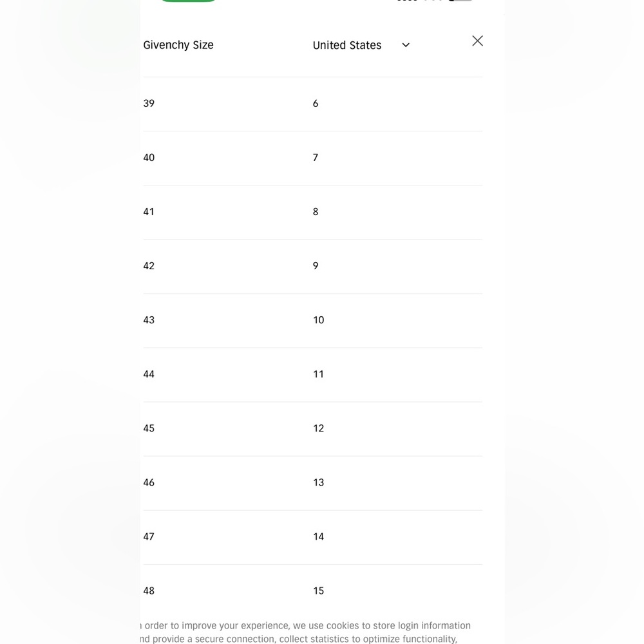Close the size guide panel

point(477,41)
